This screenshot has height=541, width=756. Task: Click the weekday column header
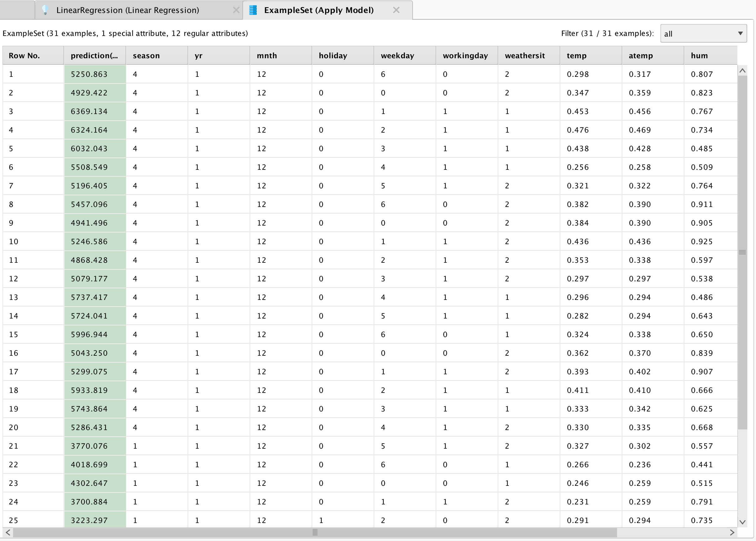click(405, 55)
